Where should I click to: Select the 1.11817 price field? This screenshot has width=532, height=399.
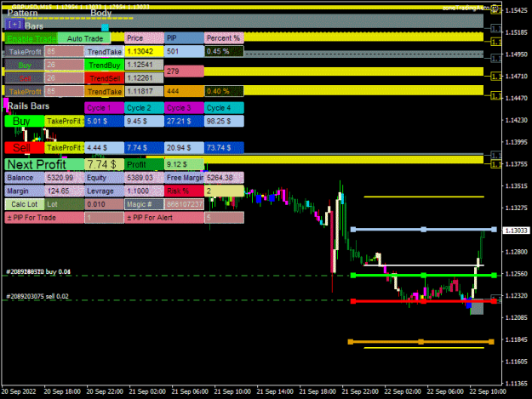144,92
